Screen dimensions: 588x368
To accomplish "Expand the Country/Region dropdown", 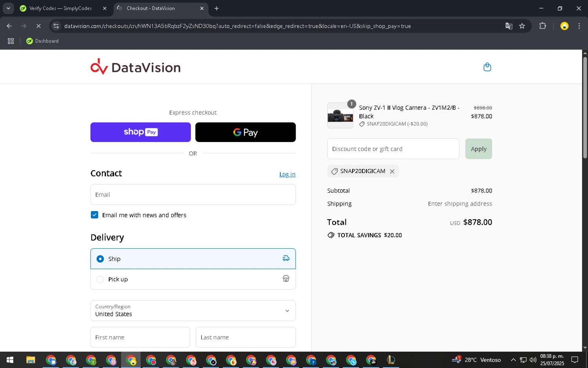I will click(x=193, y=311).
